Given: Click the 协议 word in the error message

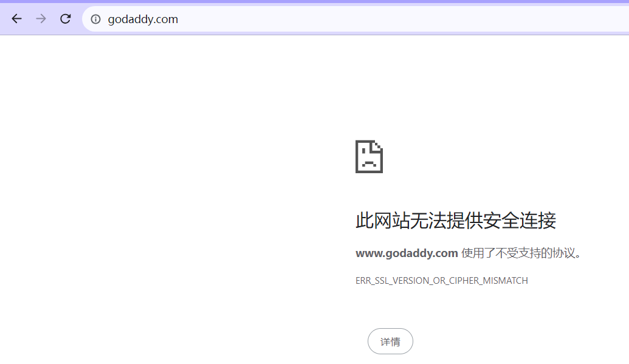Looking at the screenshot, I should pos(563,253).
